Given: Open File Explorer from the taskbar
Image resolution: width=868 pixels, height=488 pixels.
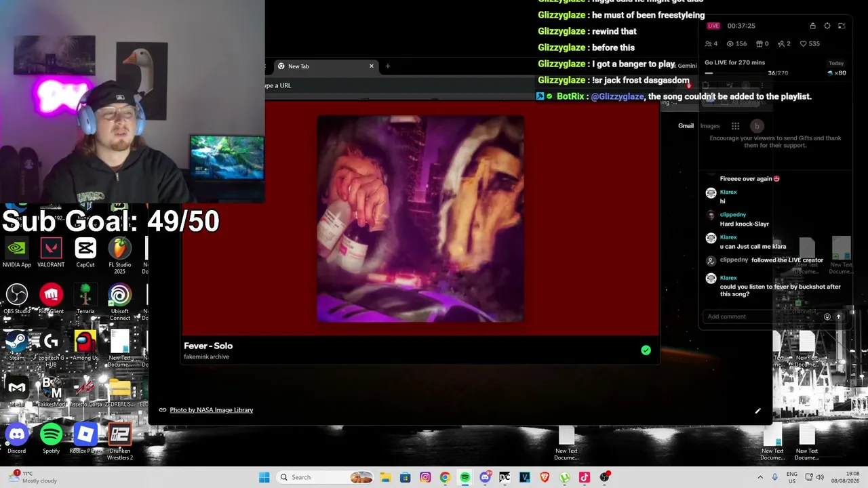Looking at the screenshot, I should (x=385, y=477).
